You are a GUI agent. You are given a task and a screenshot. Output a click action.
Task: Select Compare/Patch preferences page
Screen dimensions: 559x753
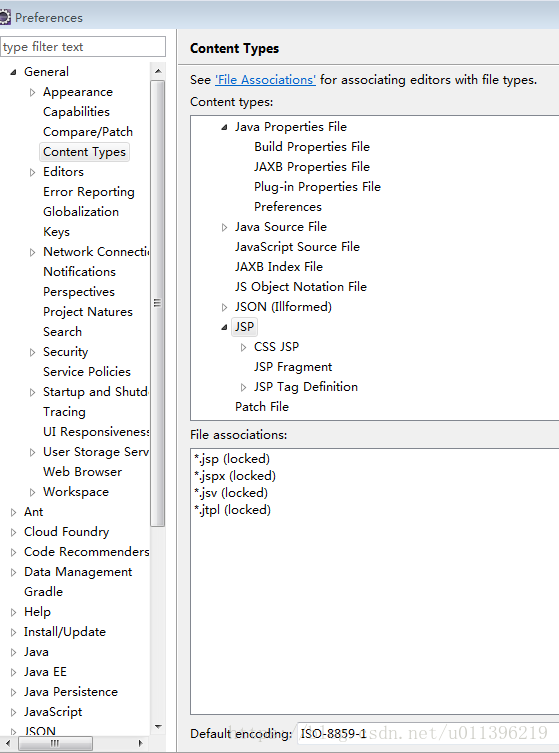[x=88, y=132]
